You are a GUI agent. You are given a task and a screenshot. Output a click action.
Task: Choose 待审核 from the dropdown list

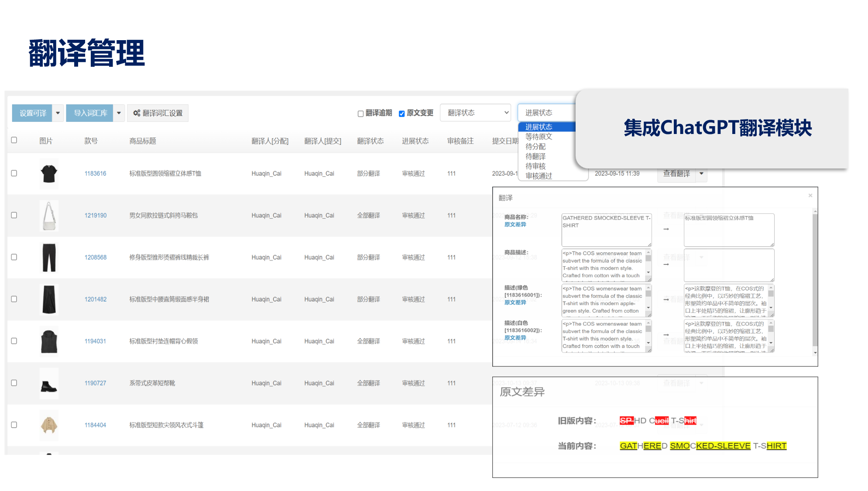[535, 166]
